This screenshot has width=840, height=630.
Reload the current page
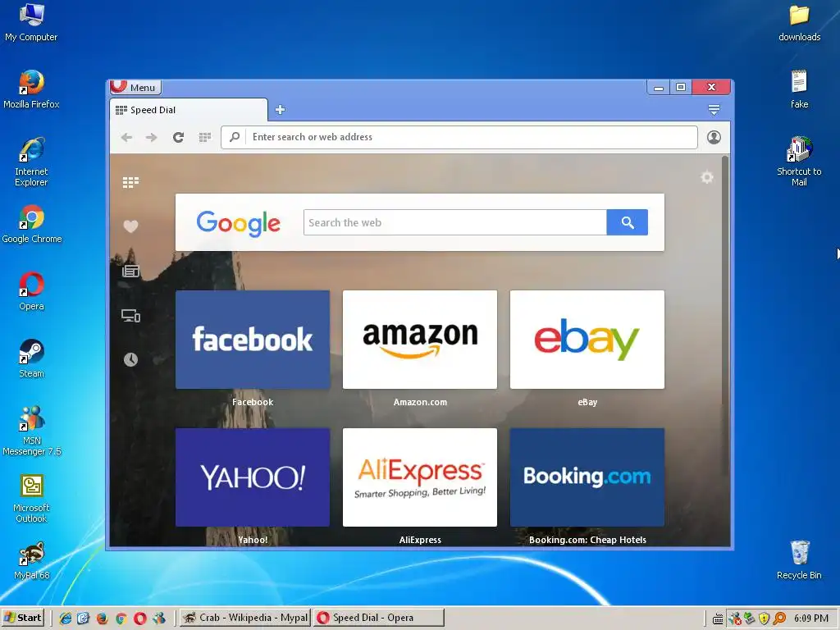click(x=178, y=137)
